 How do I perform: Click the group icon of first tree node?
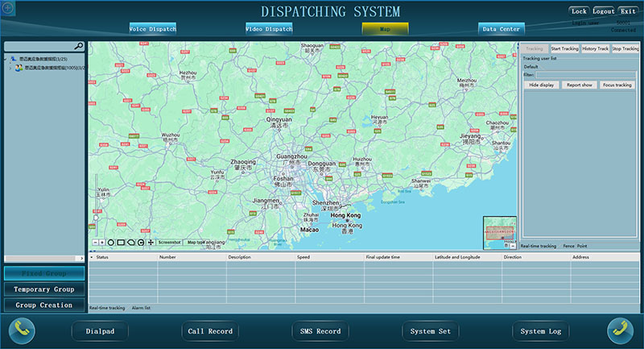point(14,59)
